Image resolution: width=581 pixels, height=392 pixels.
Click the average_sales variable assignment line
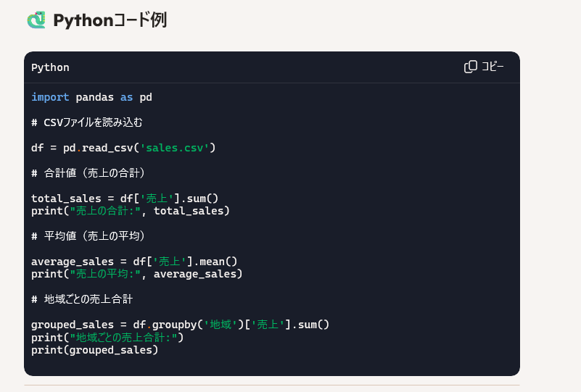tap(134, 262)
